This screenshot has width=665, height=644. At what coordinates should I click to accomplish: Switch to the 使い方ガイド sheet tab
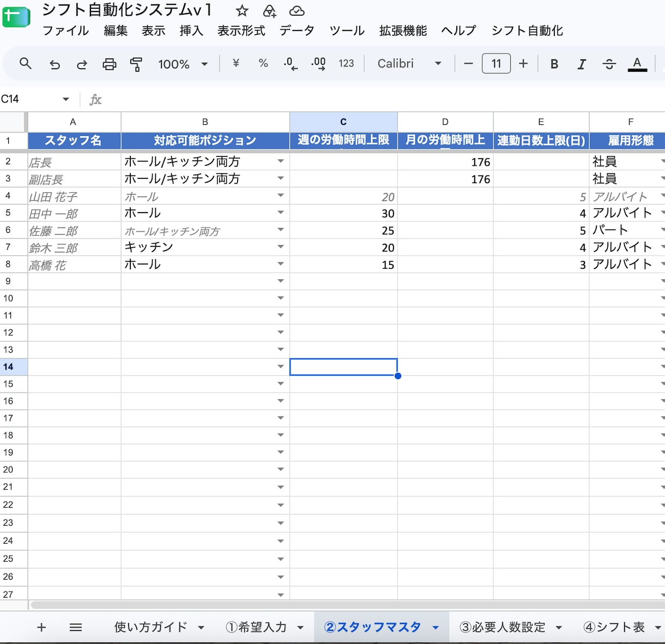[x=150, y=627]
